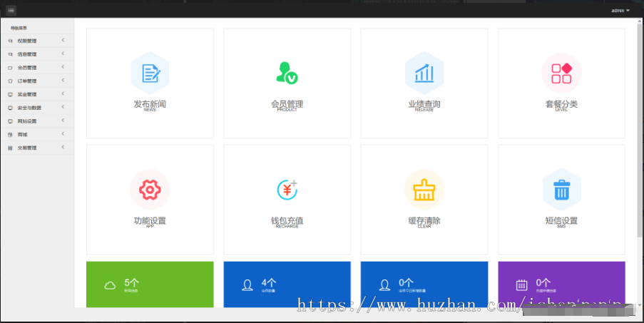Open 短信设置 blue trash bin icon
Viewport: 644px width, 323px height.
561,190
